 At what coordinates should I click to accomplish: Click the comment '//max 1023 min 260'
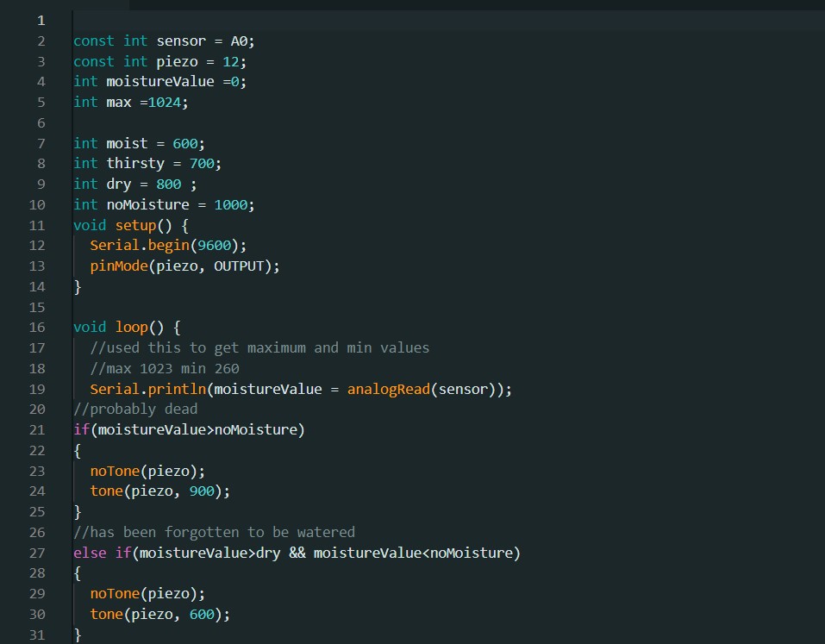(x=164, y=368)
